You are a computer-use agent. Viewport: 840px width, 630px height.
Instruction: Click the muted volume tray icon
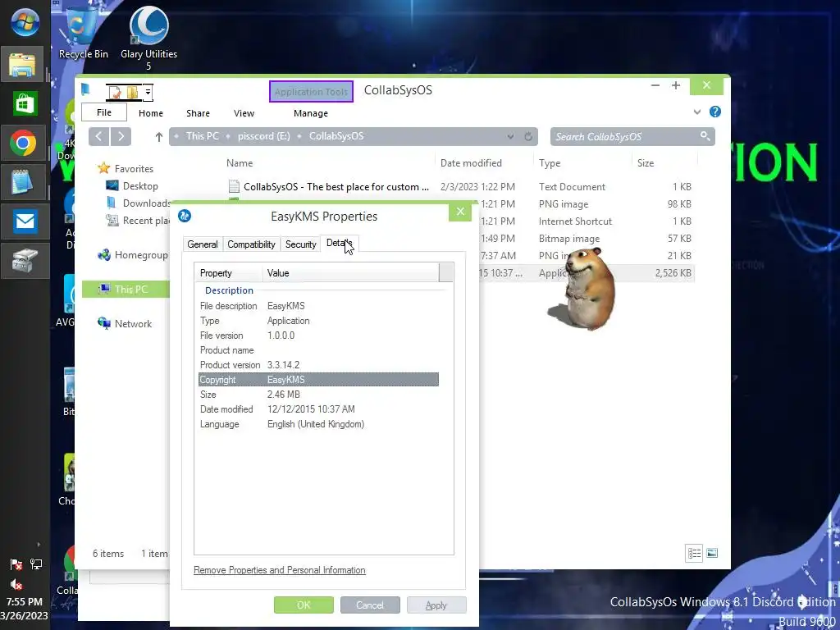pos(16,584)
